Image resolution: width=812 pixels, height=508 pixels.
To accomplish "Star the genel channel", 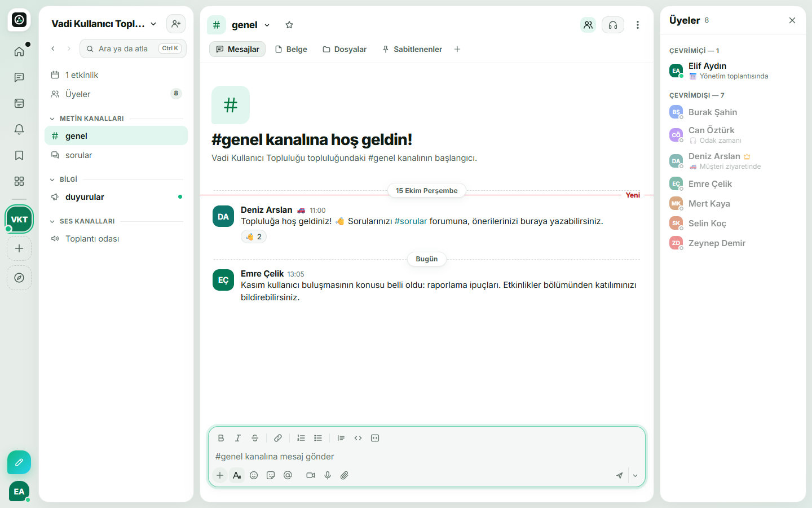I will [x=289, y=25].
